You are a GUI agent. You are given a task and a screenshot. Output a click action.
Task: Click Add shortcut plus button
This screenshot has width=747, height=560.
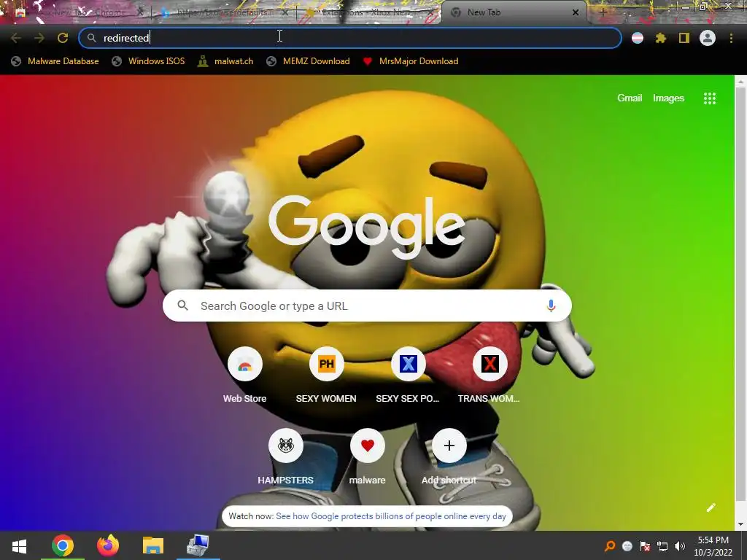449,446
